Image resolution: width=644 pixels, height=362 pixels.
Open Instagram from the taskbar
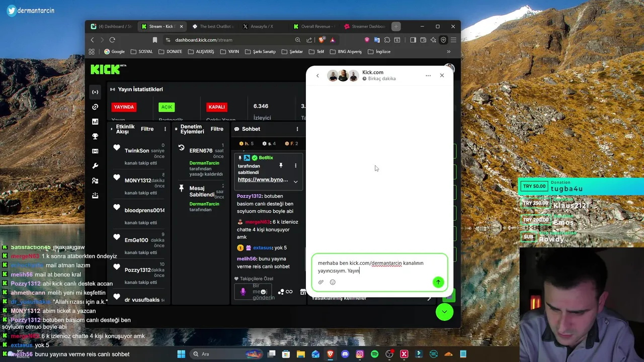(360, 354)
